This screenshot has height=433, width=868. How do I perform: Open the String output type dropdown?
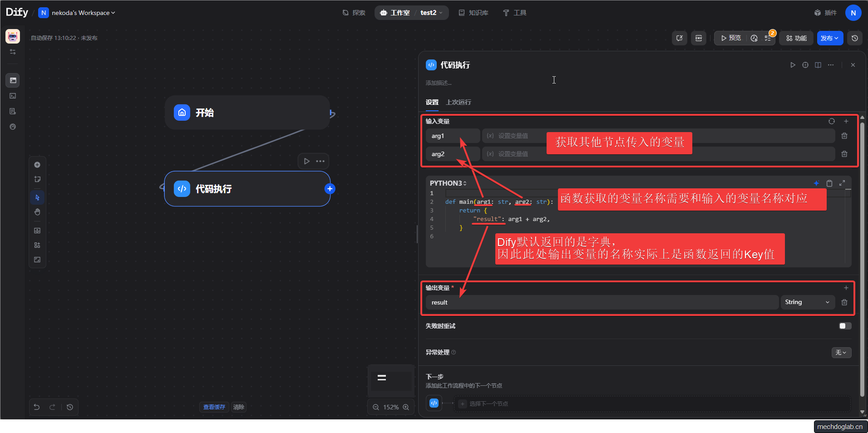click(808, 302)
